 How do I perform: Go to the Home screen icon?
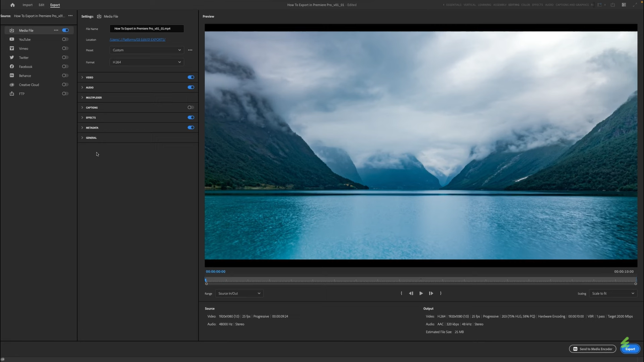(x=13, y=5)
